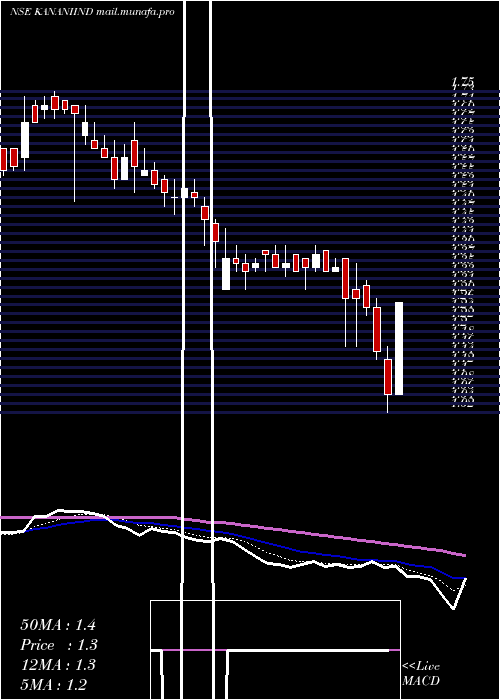Viewport: 500px width, 700px height.
Task: Click the topmost price axis label 1.75
Action: coord(463,82)
